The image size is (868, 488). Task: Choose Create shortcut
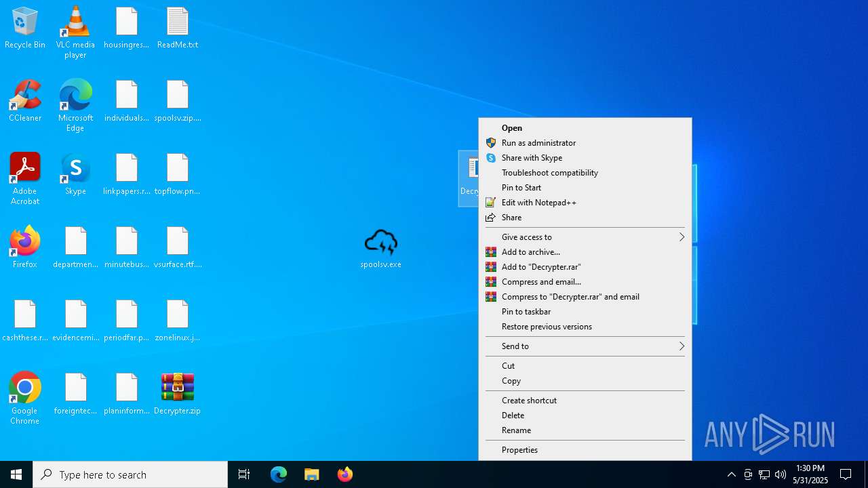[x=585, y=401]
